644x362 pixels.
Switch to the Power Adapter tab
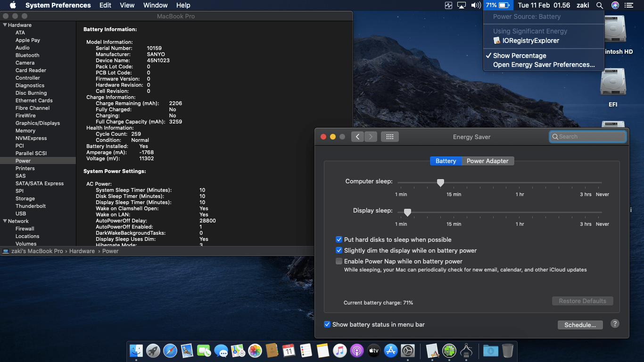coord(487,161)
